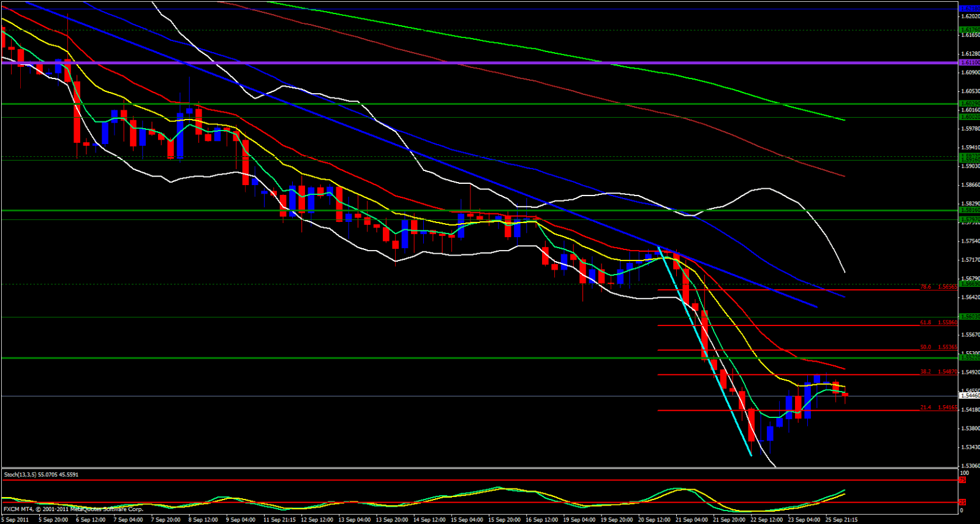
Task: Select the green 1.6029 price level tag
Action: [x=969, y=104]
